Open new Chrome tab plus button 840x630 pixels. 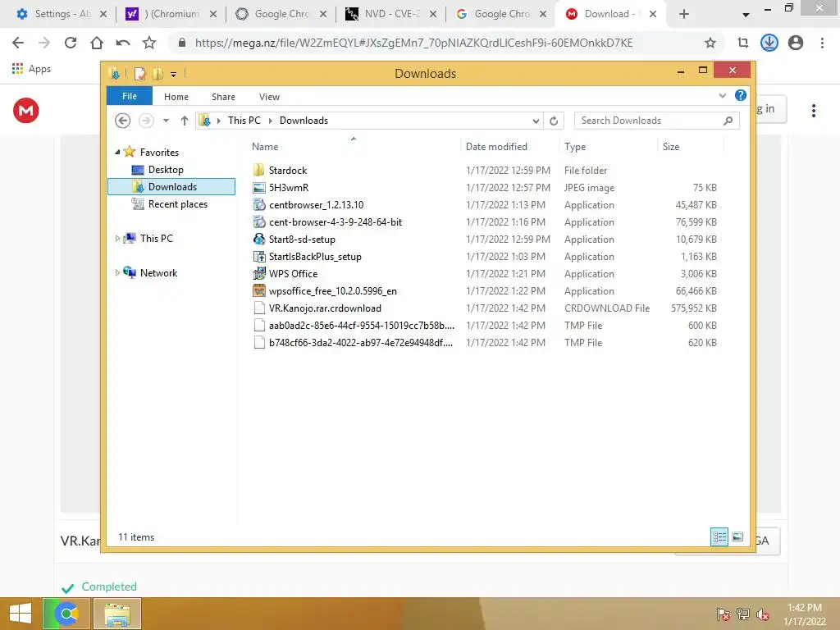tap(683, 14)
